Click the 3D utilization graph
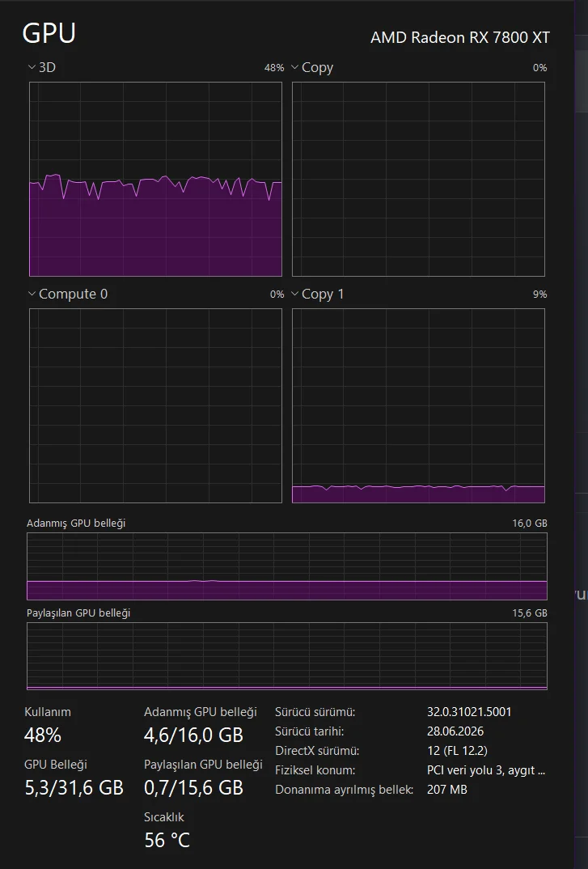Image resolution: width=588 pixels, height=869 pixels. (x=156, y=179)
